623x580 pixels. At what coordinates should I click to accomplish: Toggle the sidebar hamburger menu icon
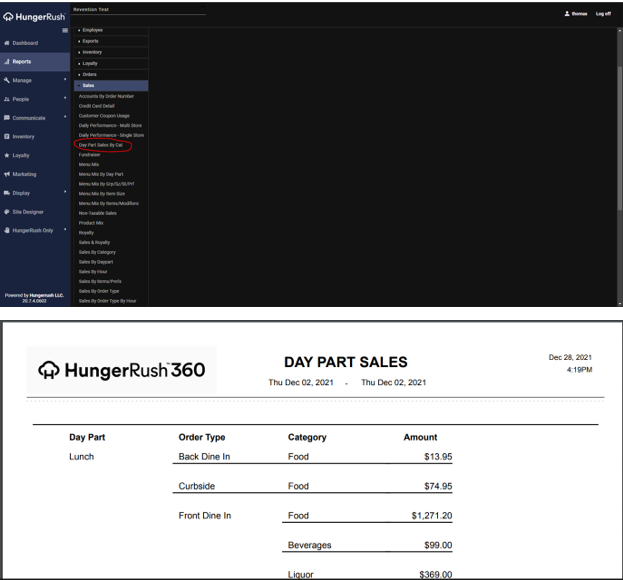(65, 31)
